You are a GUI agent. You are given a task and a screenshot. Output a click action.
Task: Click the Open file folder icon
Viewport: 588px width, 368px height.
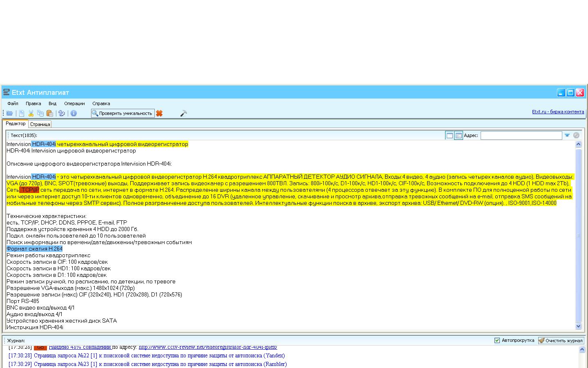[9, 113]
